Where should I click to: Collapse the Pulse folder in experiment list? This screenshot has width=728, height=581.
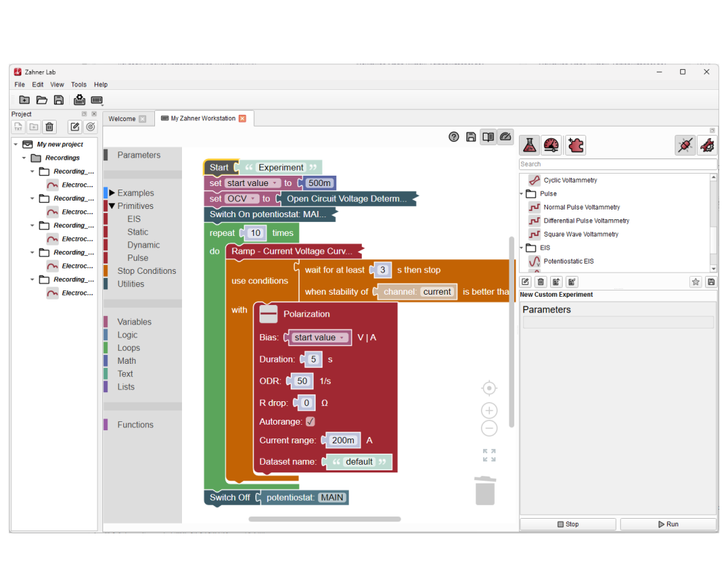pyautogui.click(x=522, y=194)
